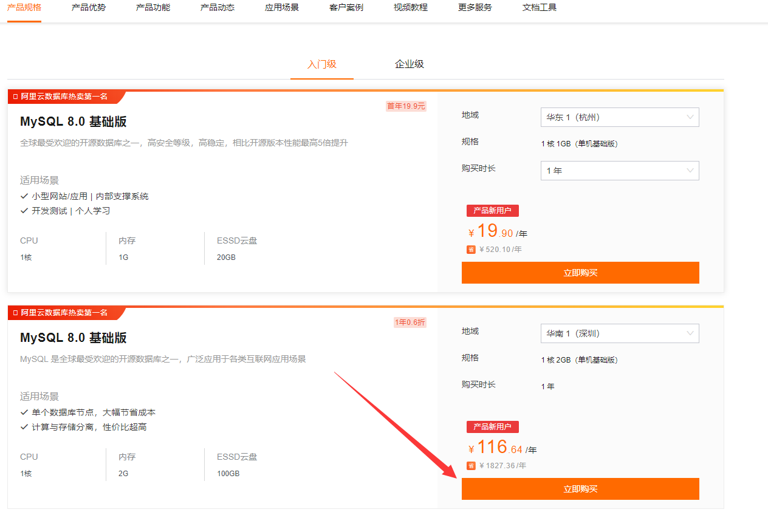
Task: Open the 地域 dropdown showing 华南 1（深圳）
Action: 619,333
